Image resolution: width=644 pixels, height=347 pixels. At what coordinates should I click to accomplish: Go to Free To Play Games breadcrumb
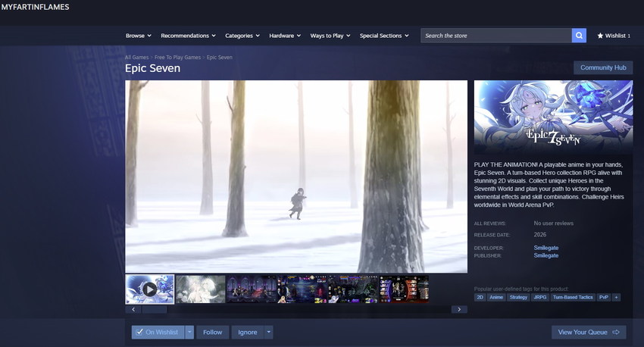(x=177, y=58)
